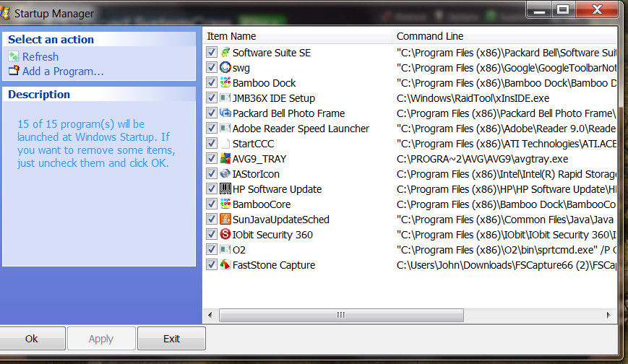Uncheck the swg startup checkbox

pyautogui.click(x=212, y=67)
